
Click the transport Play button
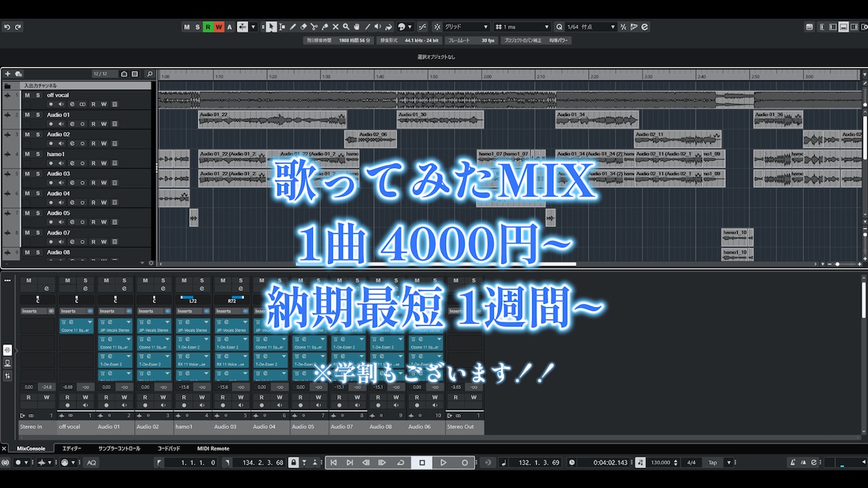tap(443, 462)
